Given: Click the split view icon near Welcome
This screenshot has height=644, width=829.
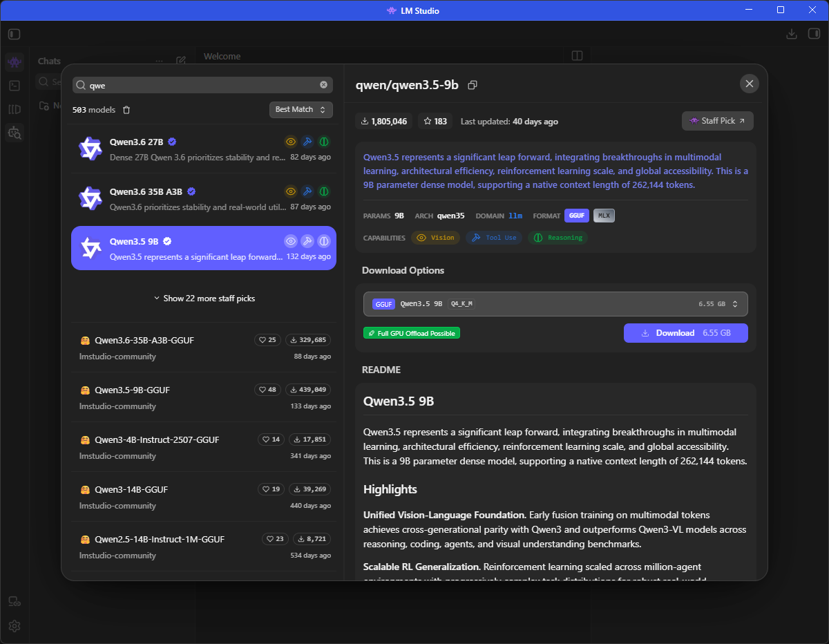Looking at the screenshot, I should (578, 56).
